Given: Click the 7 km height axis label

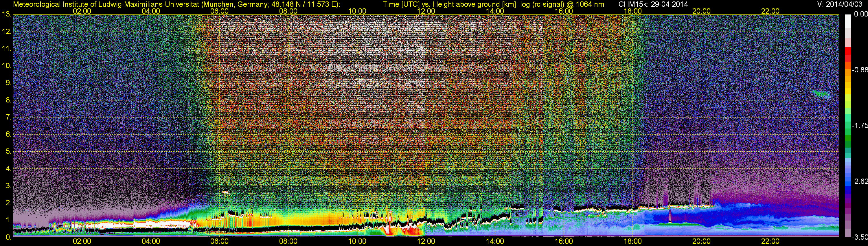Looking at the screenshot, I should coord(8,117).
